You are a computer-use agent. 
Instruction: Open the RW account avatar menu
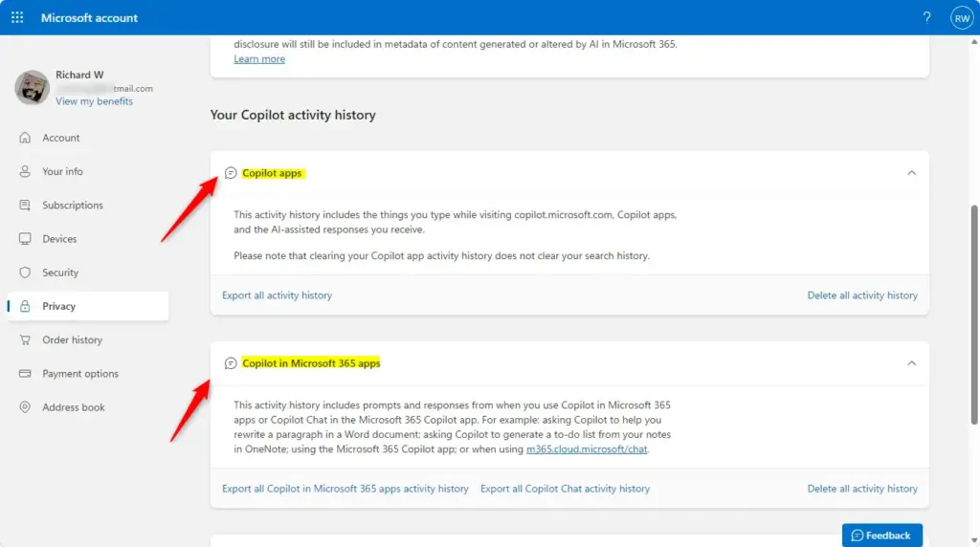962,18
